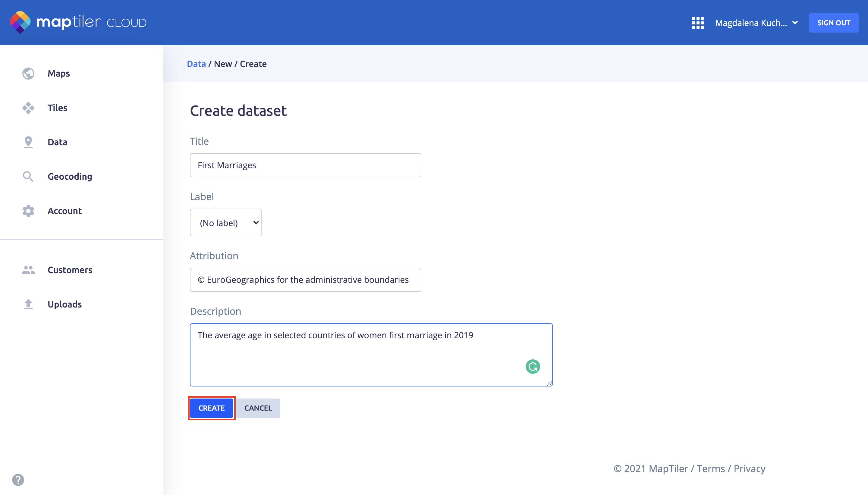Click the Data pin icon
This screenshot has height=495, width=868.
[28, 142]
